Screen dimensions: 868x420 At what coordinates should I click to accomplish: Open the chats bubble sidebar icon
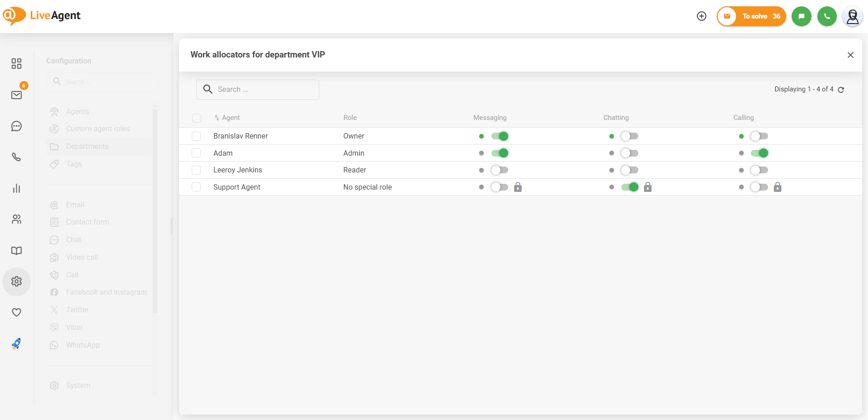(17, 126)
